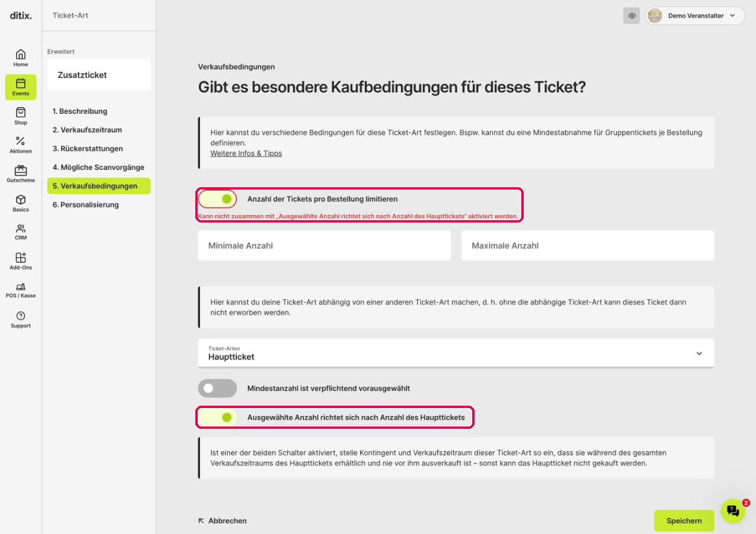The width and height of the screenshot is (756, 534).
Task: Click the ditix logo
Action: (x=21, y=16)
